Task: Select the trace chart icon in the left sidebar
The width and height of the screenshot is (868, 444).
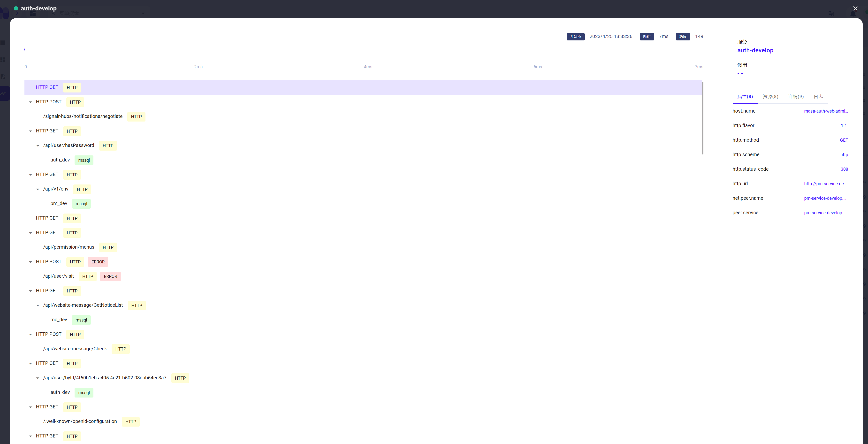Action: tap(3, 93)
